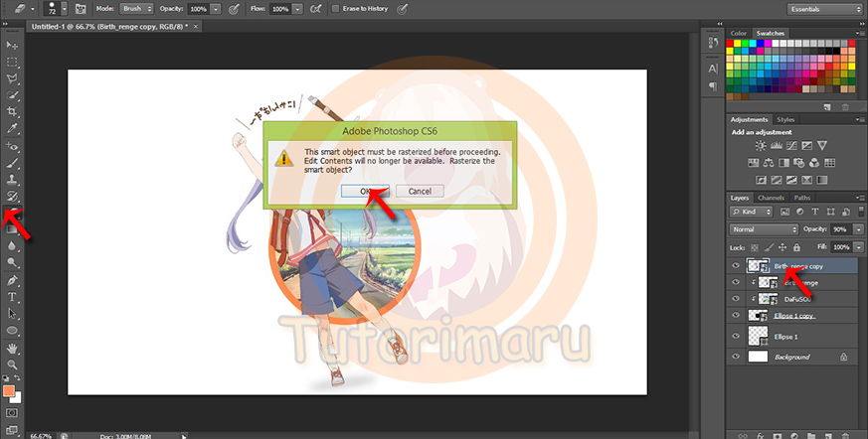Select the Brush tool in toolbox

tap(12, 163)
